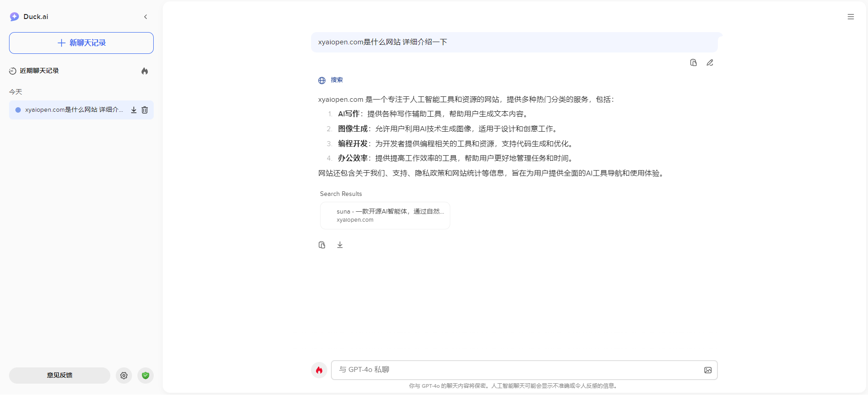The height and width of the screenshot is (395, 868).
Task: Click the 编程开发 list item
Action: click(457, 144)
